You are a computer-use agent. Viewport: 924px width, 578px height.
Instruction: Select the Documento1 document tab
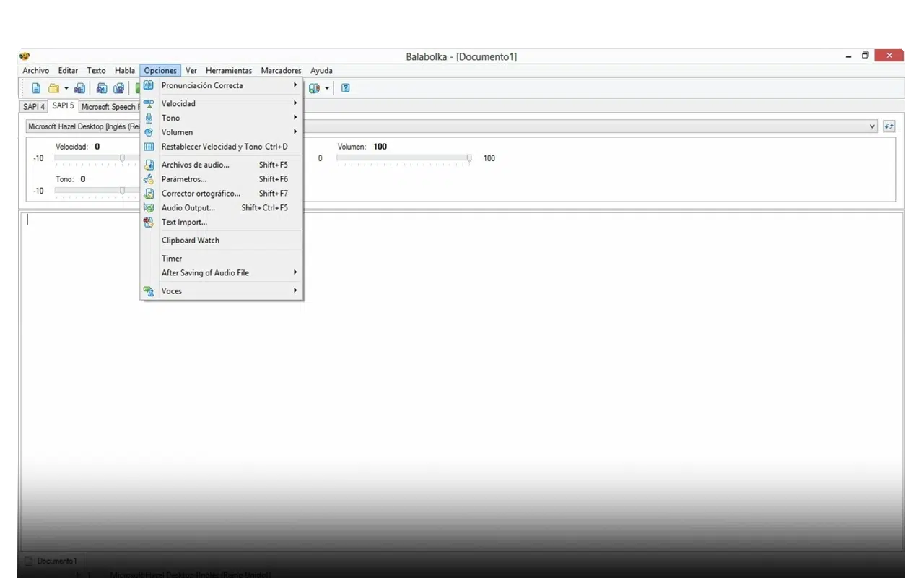click(x=51, y=561)
